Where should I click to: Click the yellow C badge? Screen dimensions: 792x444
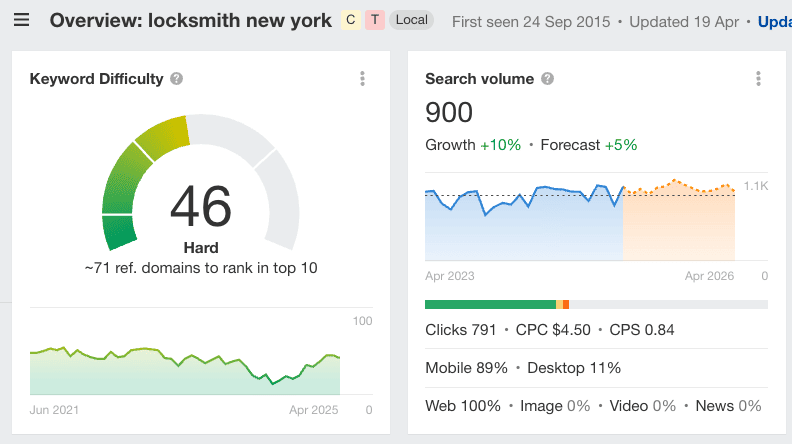tap(350, 20)
